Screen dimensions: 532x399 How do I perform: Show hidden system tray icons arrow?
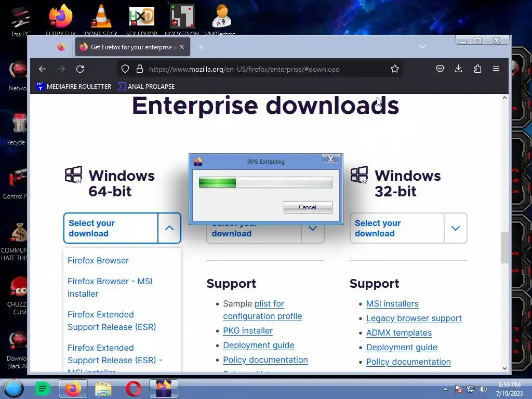point(445,389)
